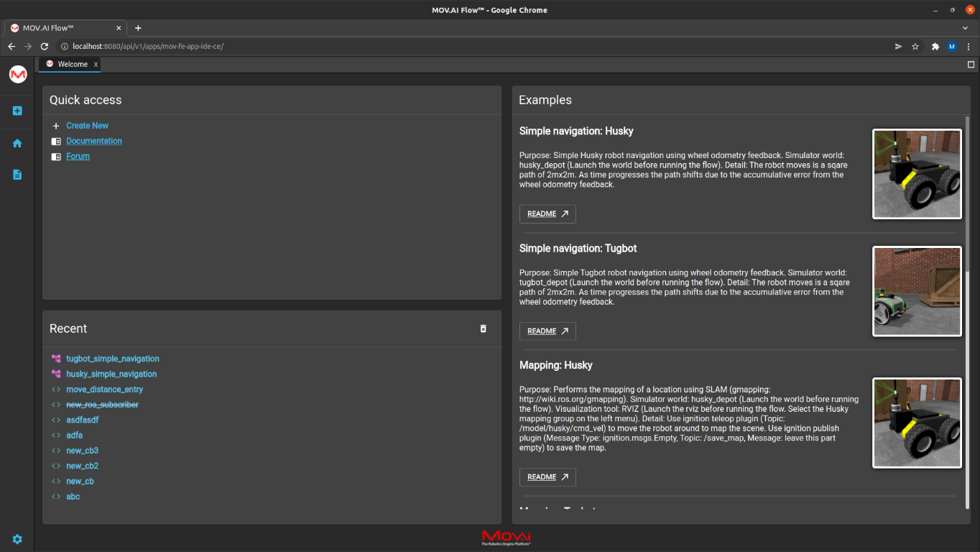
Task: Clear recent list with the trash icon
Action: pos(483,328)
